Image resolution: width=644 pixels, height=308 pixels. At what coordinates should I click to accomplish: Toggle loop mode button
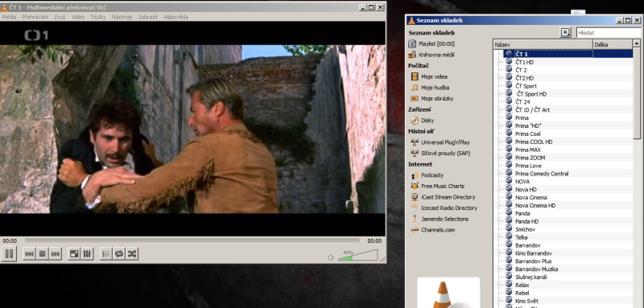(x=119, y=254)
